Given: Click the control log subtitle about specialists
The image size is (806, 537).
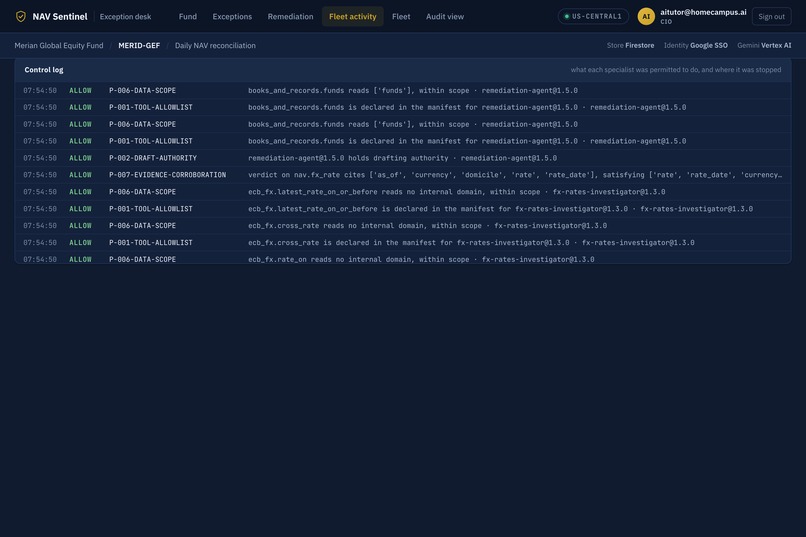Looking at the screenshot, I should (x=675, y=70).
